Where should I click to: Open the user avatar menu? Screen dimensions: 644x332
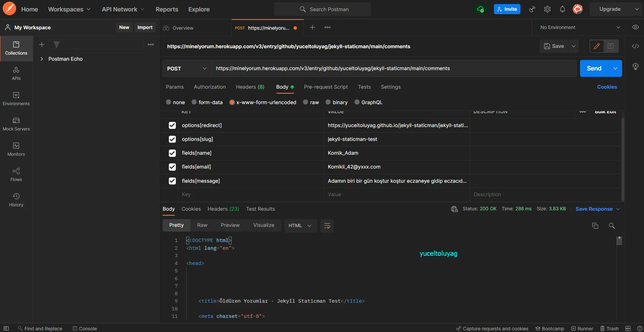pos(578,9)
